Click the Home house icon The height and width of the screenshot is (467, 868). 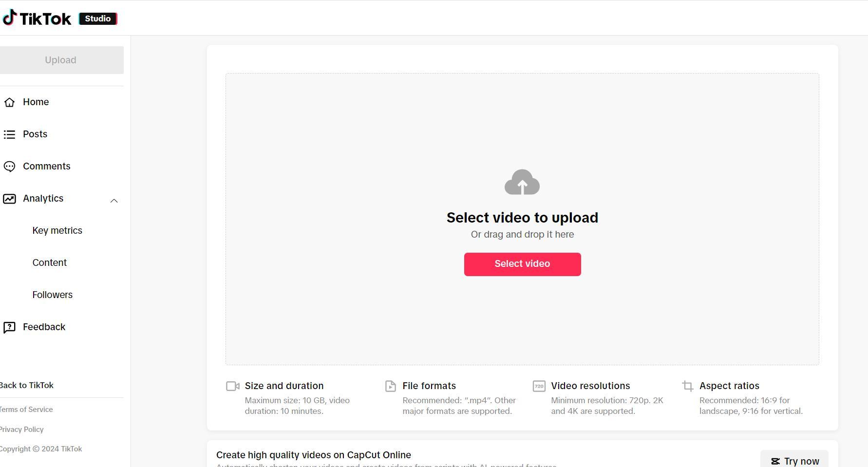9,102
